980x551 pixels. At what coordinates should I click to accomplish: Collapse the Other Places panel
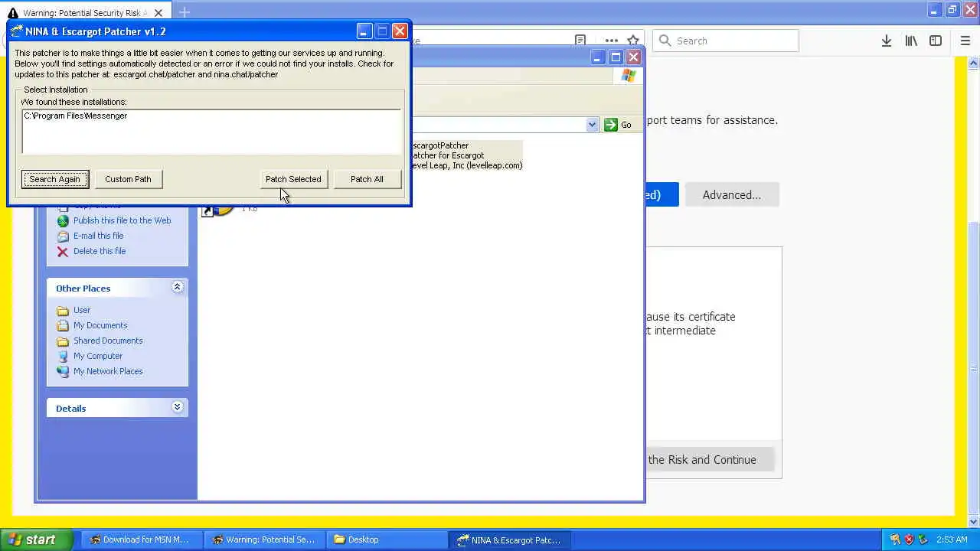177,287
